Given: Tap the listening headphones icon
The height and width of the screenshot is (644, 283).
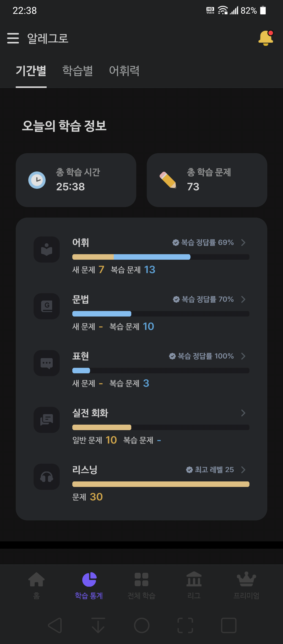Looking at the screenshot, I should (x=47, y=477).
